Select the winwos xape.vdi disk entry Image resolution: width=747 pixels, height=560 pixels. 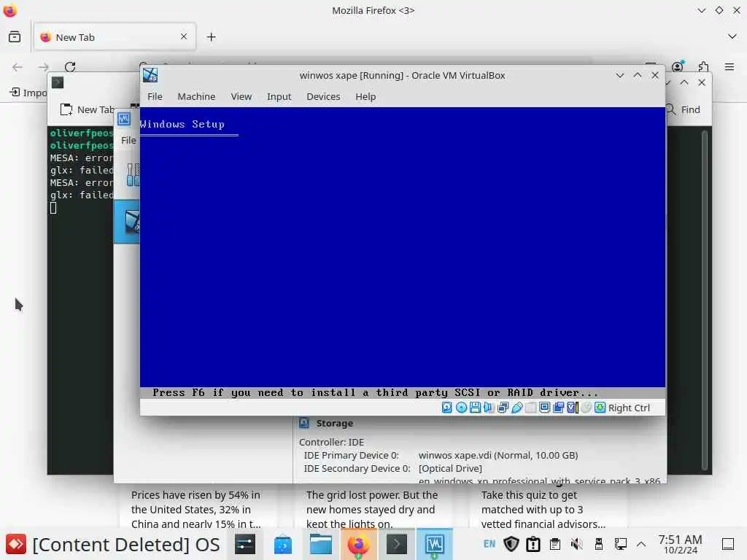tap(498, 455)
